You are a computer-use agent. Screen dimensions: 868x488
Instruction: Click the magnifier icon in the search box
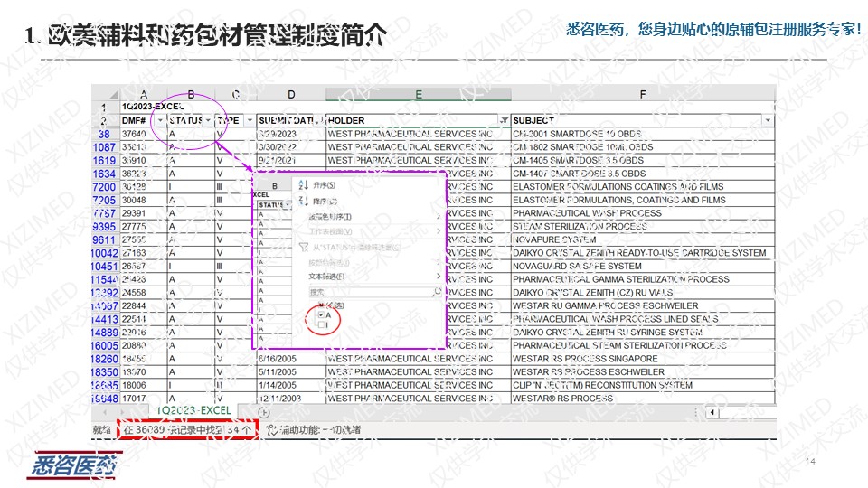click(x=438, y=292)
